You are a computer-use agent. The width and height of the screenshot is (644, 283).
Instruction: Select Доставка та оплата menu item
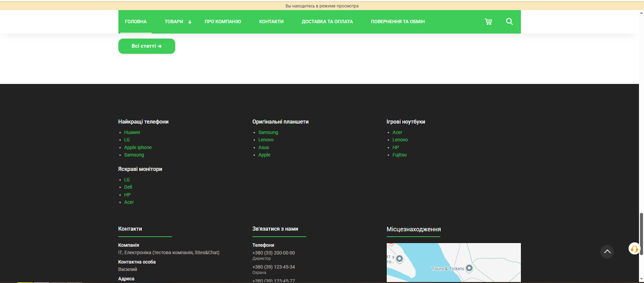tap(327, 22)
